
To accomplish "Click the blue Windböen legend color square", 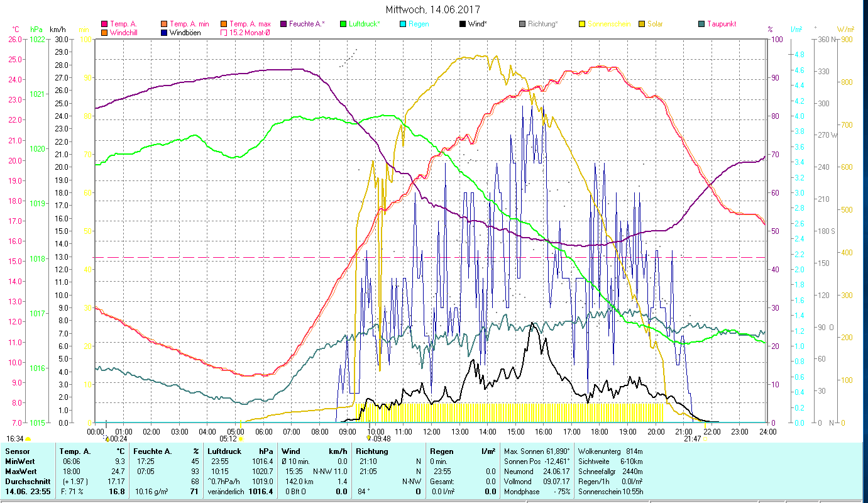I will tap(163, 33).
